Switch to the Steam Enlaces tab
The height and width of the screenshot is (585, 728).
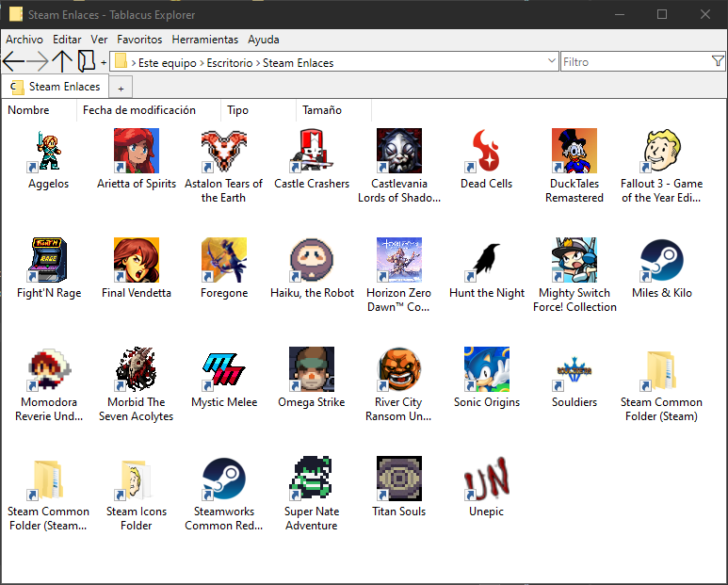tap(56, 87)
